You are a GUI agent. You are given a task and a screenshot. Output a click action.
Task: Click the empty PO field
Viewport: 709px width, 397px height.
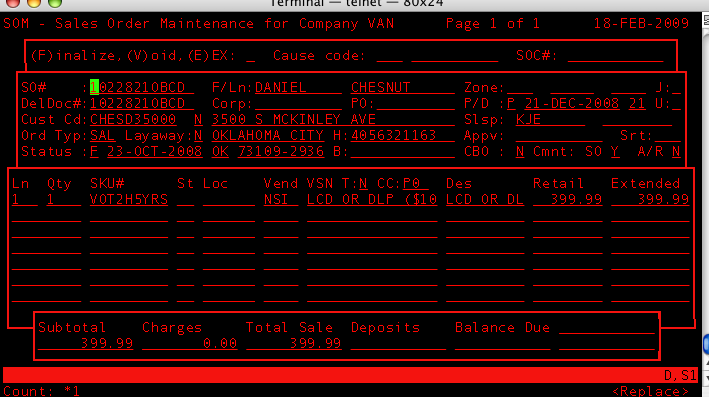click(416, 104)
